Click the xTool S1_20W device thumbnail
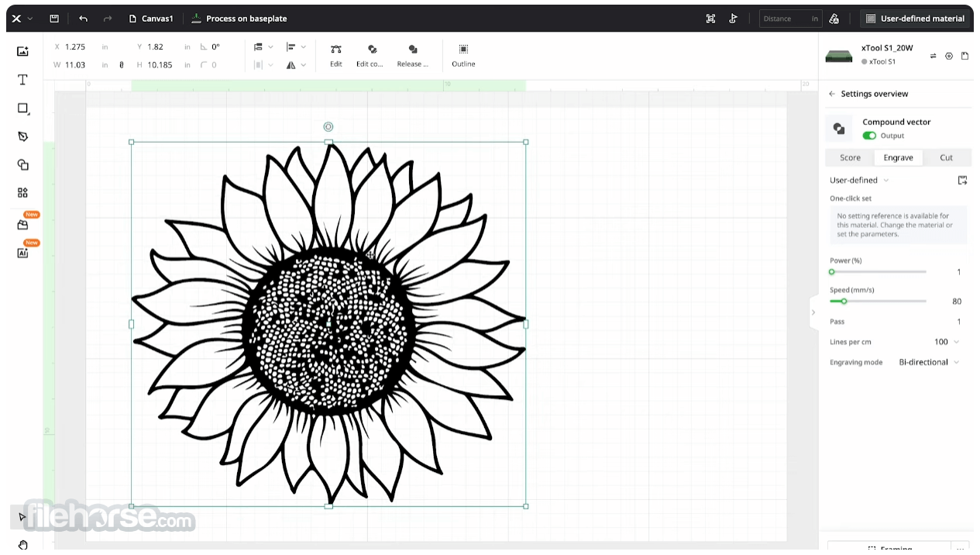Image resolution: width=980 pixels, height=555 pixels. 838,55
